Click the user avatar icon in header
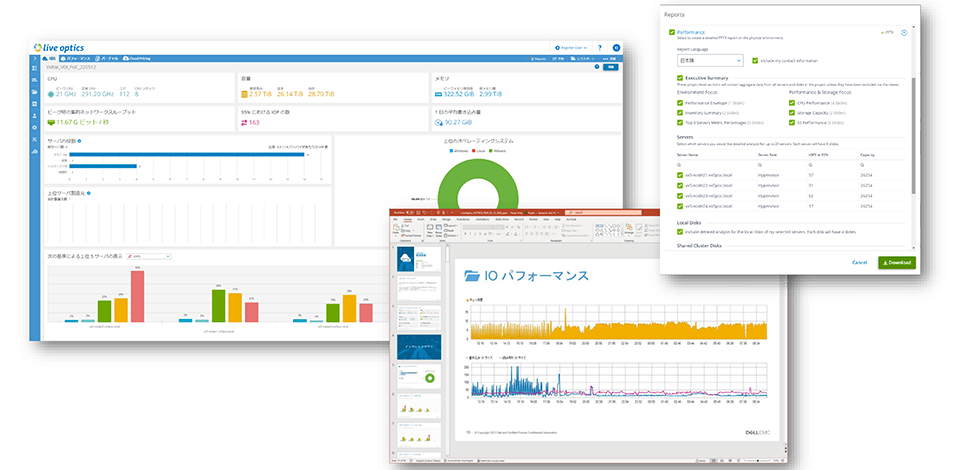The width and height of the screenshot is (960, 470). [x=617, y=47]
